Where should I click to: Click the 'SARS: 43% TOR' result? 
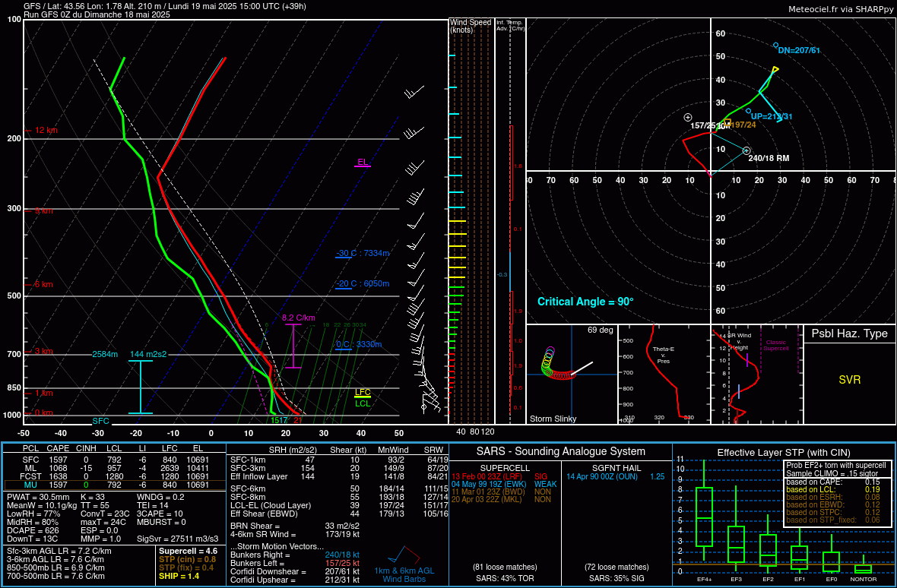tap(504, 578)
